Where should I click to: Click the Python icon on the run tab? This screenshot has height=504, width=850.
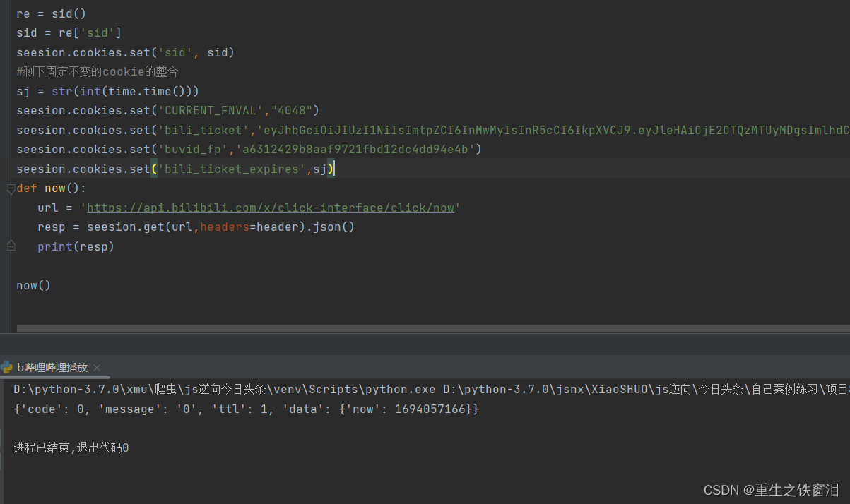pos(7,367)
